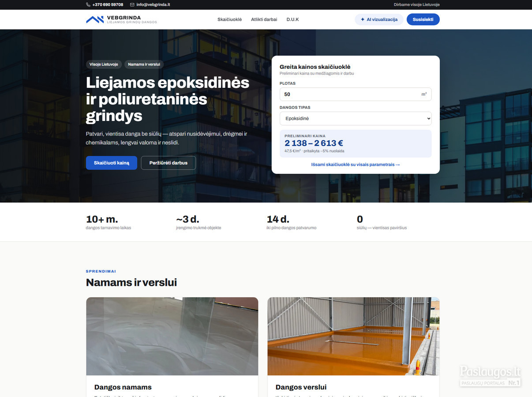This screenshot has height=397, width=532.
Task: Open the Išsami skaičiuoklė su visais parametrais link
Action: click(356, 165)
